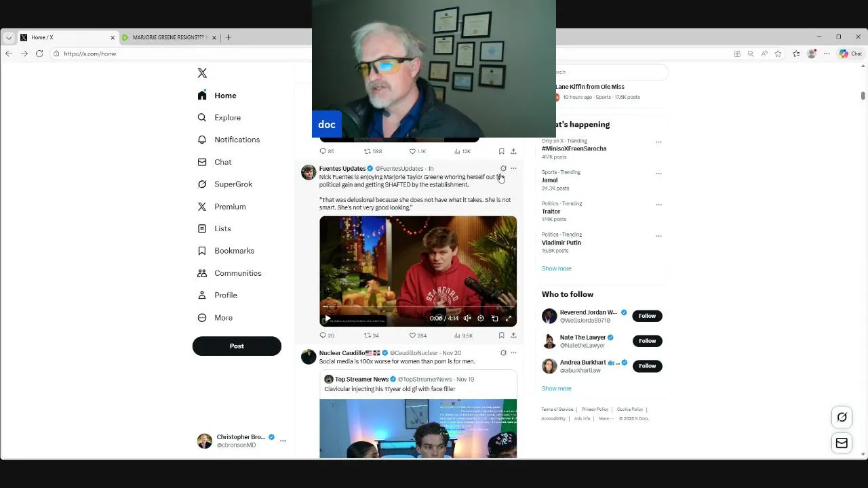The height and width of the screenshot is (488, 868).
Task: Expand the video to fullscreen
Action: click(x=509, y=319)
